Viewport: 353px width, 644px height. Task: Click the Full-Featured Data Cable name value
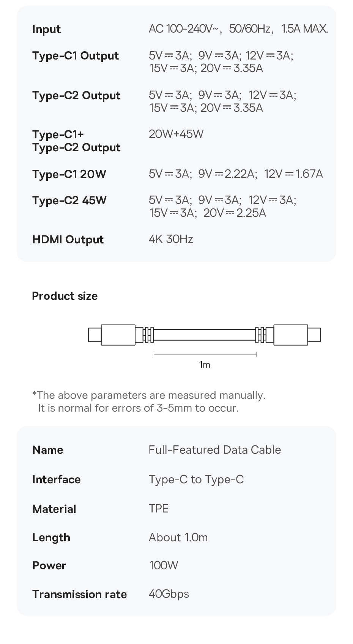coord(215,450)
